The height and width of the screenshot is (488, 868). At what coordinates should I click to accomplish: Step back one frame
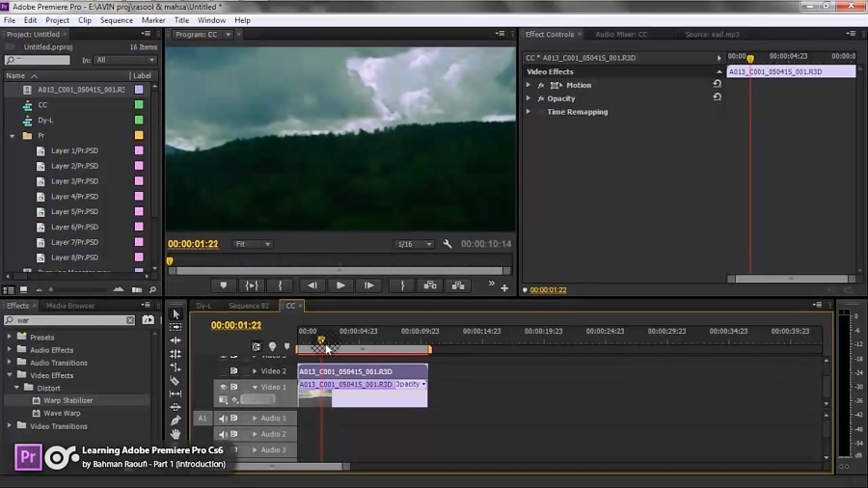[x=312, y=285]
